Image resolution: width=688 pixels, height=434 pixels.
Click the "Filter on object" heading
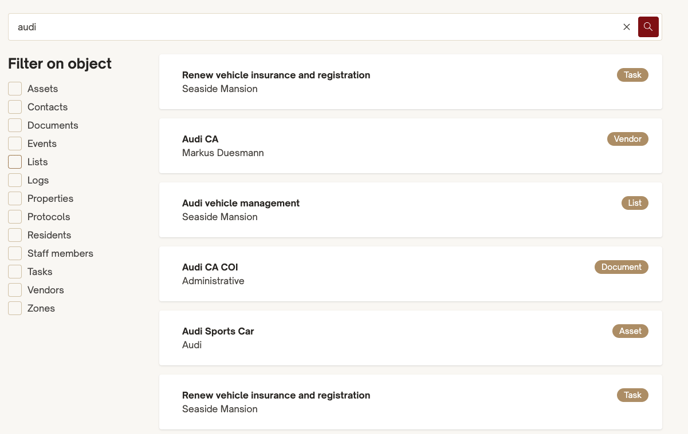click(x=60, y=64)
